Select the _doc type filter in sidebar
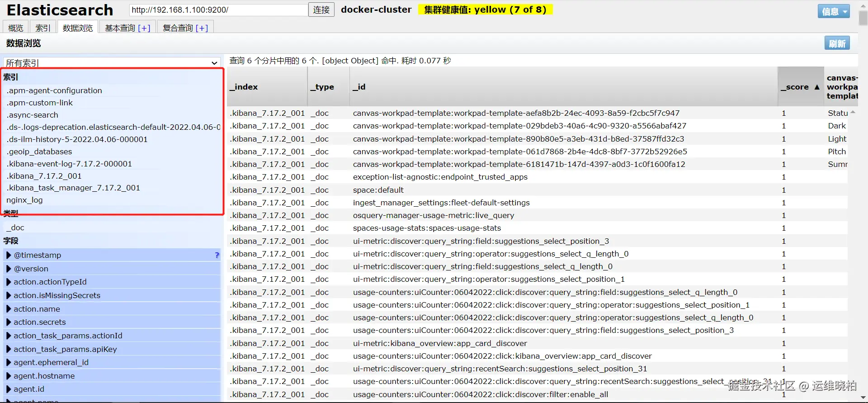Viewport: 868px width, 403px height. [x=15, y=228]
